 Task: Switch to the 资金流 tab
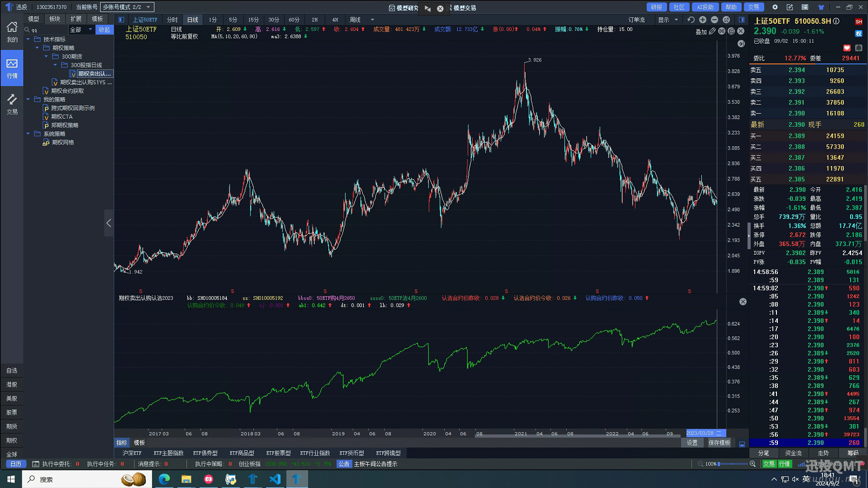793,453
